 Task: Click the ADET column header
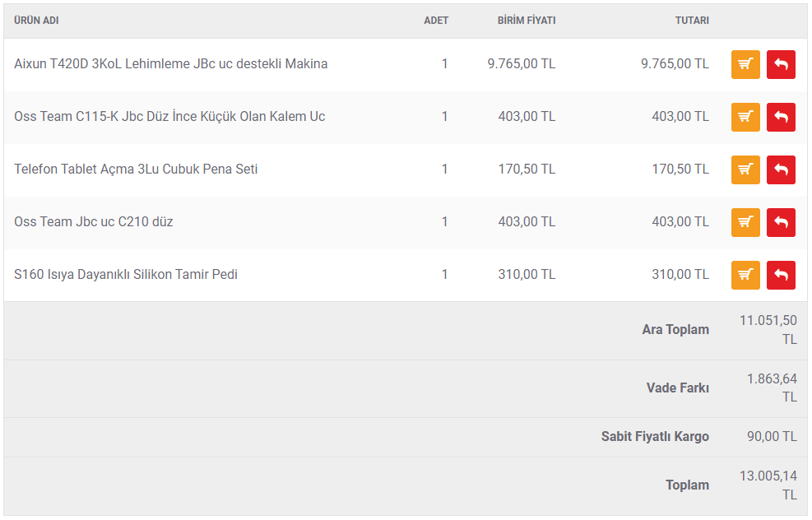436,21
